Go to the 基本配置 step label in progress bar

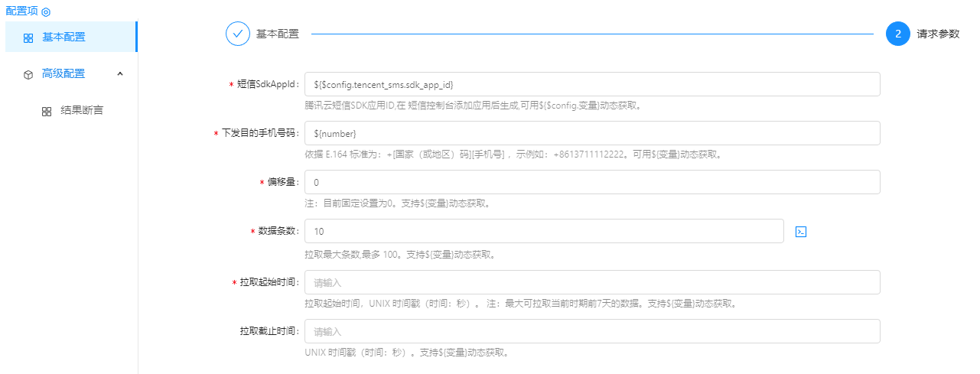click(277, 34)
